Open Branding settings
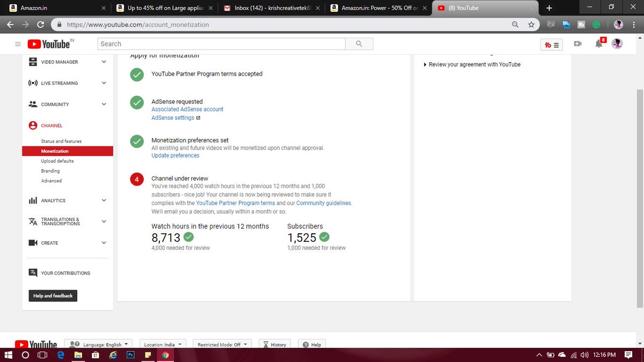This screenshot has width=644, height=362. (x=50, y=171)
